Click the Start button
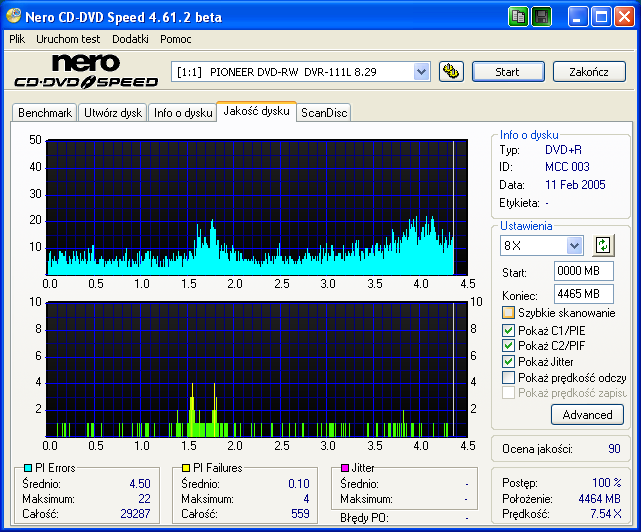Image resolution: width=641 pixels, height=532 pixels. pos(508,72)
